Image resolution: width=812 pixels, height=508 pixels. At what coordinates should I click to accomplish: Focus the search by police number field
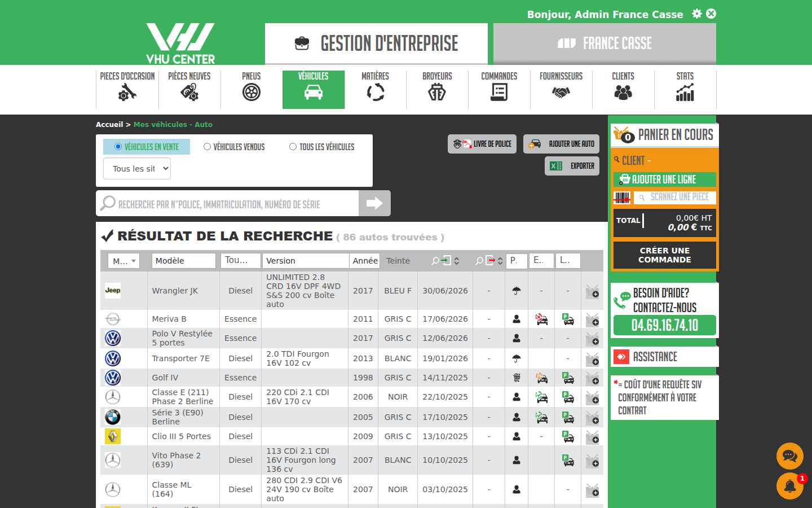(228, 204)
